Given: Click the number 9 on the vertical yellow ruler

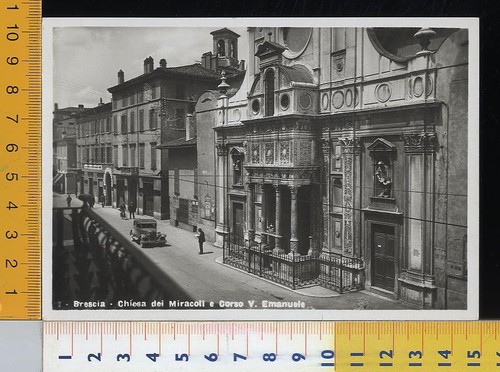Looking at the screenshot, I should tap(12, 61).
